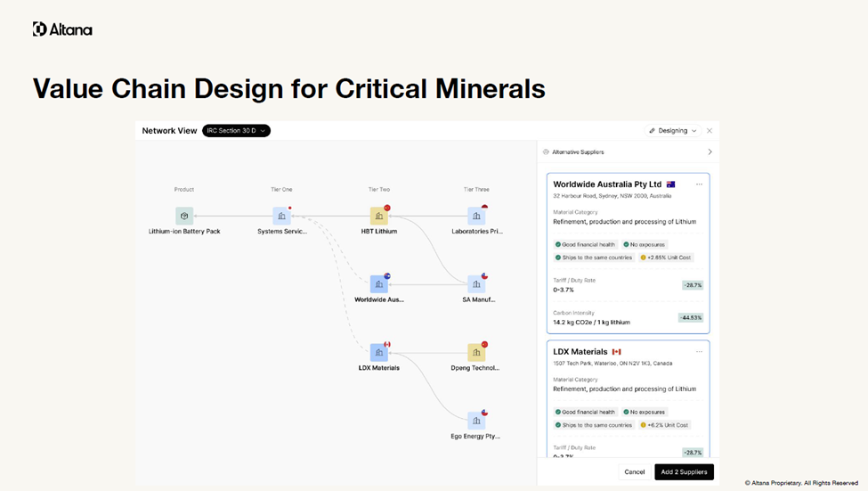Click +6.2% Unit Cost tag
Screen dimensions: 868x491
664,425
